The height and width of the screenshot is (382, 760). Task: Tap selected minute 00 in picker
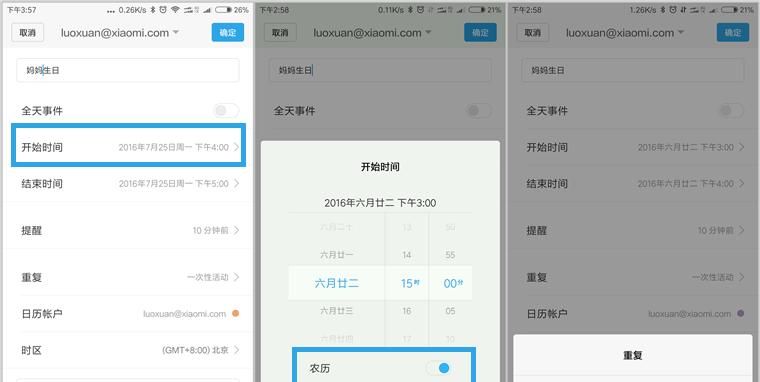click(453, 283)
